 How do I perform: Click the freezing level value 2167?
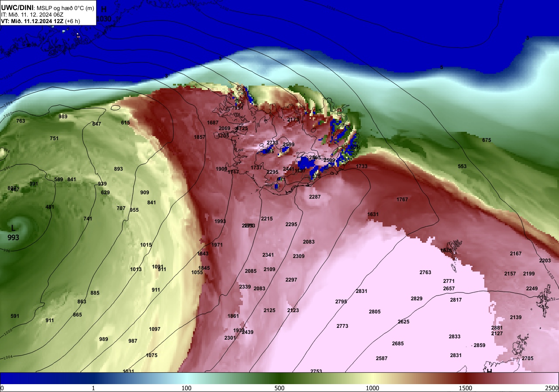pos(516,254)
